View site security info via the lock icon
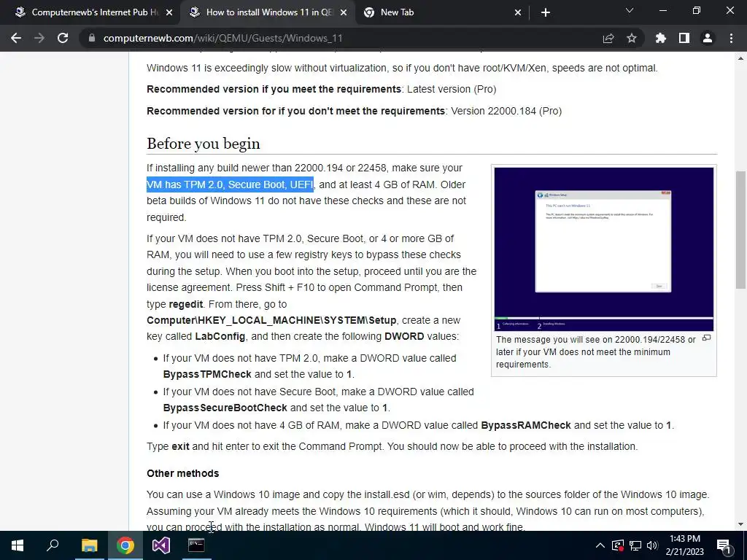The height and width of the screenshot is (560, 747). (x=92, y=38)
